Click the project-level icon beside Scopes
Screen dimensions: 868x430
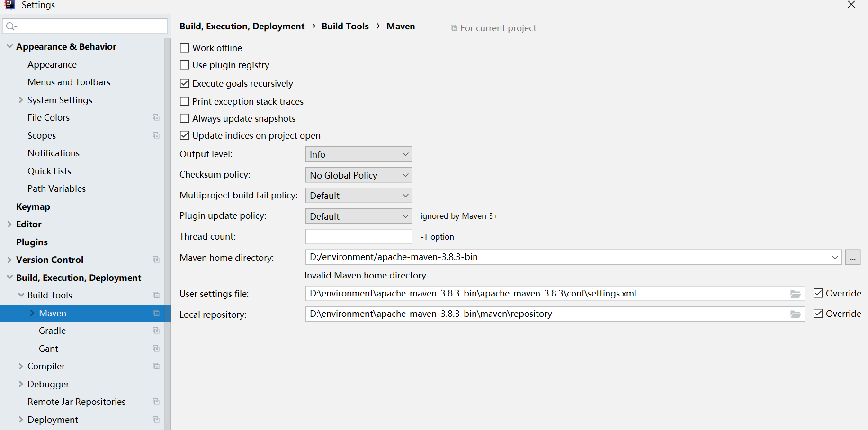pyautogui.click(x=156, y=135)
